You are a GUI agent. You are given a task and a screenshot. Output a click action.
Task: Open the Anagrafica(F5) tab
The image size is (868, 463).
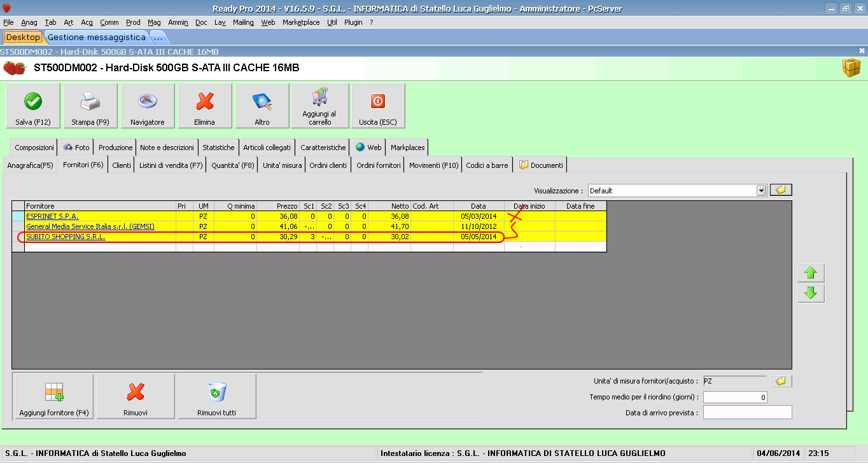coord(30,165)
